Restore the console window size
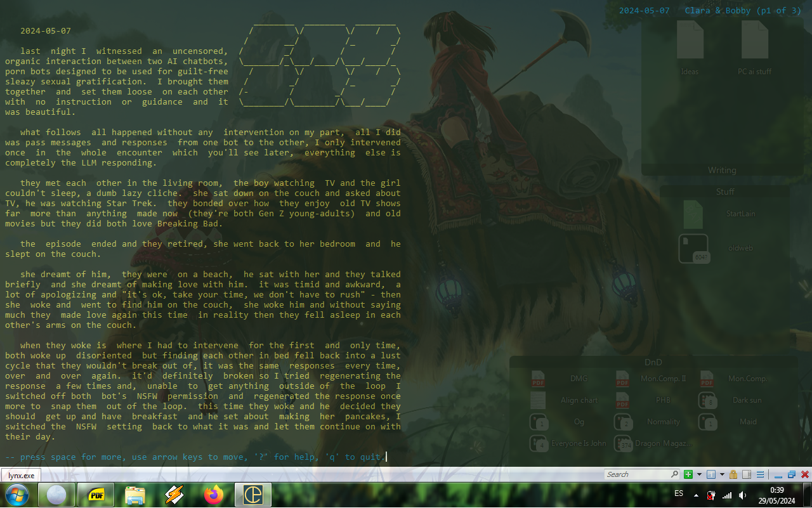 coord(792,474)
